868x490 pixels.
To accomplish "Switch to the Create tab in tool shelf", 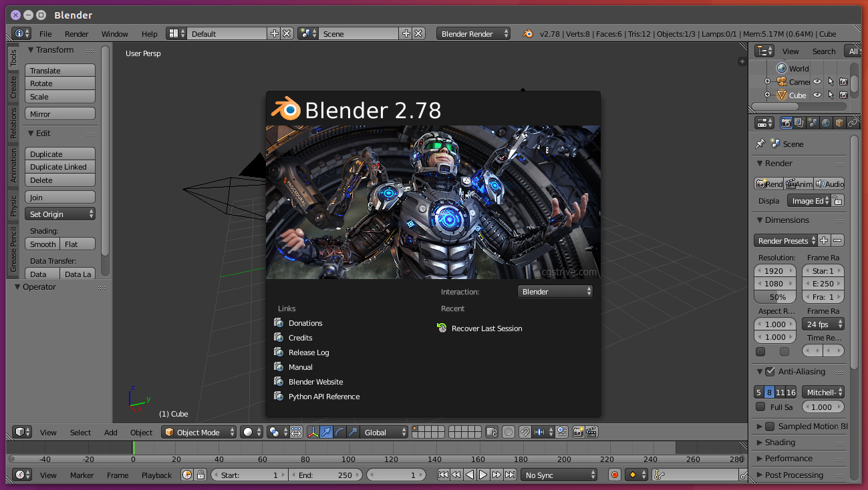I will [13, 87].
